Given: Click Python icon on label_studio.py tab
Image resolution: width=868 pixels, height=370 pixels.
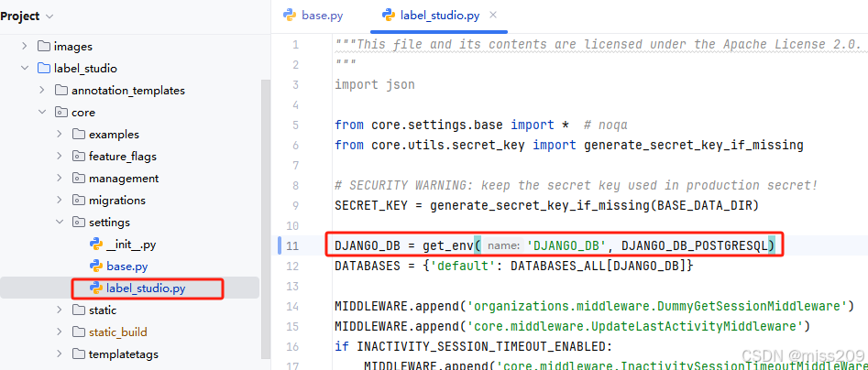Looking at the screenshot, I should pos(388,15).
